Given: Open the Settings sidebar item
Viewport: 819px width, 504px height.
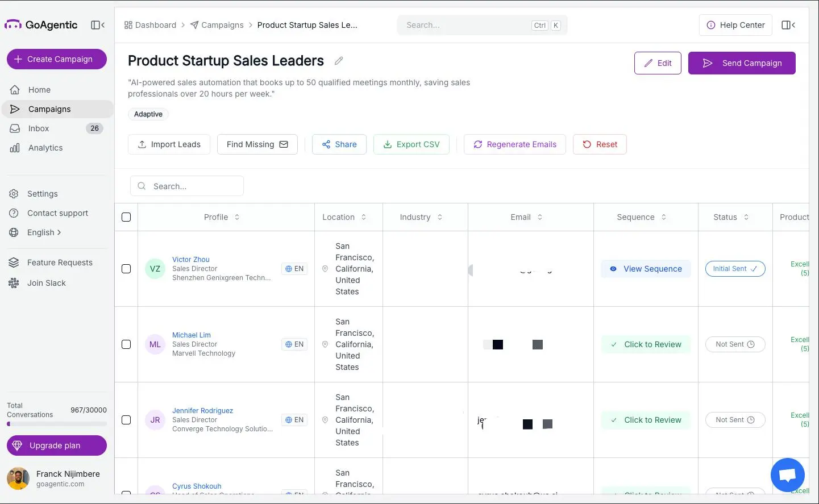Looking at the screenshot, I should click(x=42, y=194).
